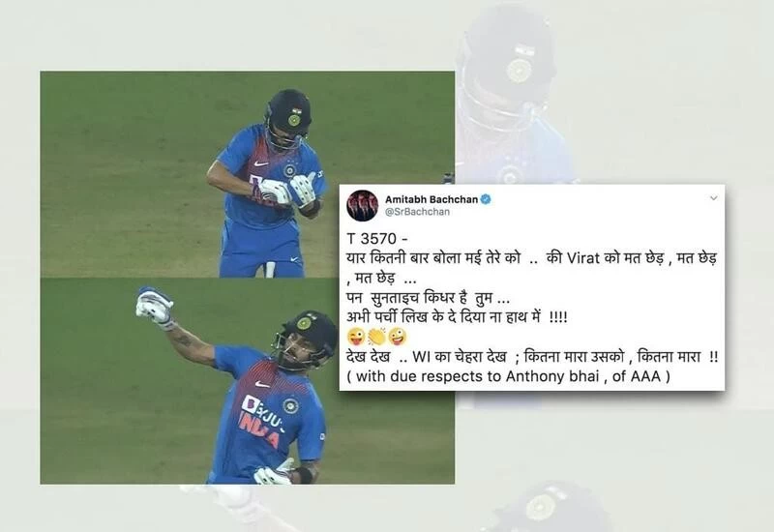Click the clapping hands emoji

(x=376, y=337)
